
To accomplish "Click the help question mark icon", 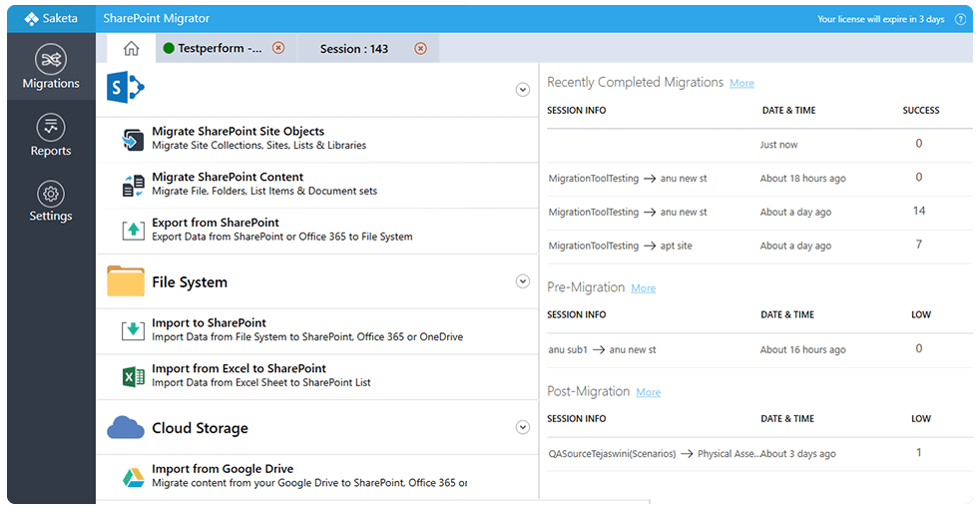I will coord(961,19).
